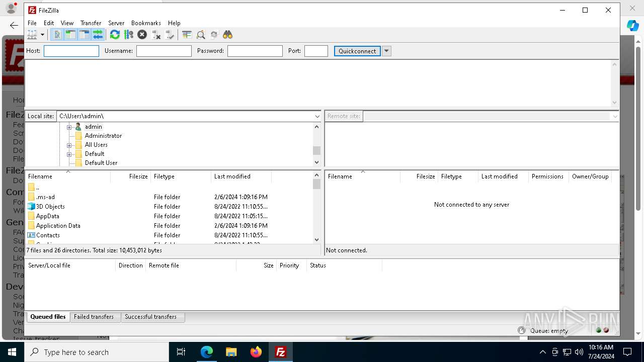Open File Explorer from taskbar
The image size is (644, 362).
pyautogui.click(x=231, y=352)
